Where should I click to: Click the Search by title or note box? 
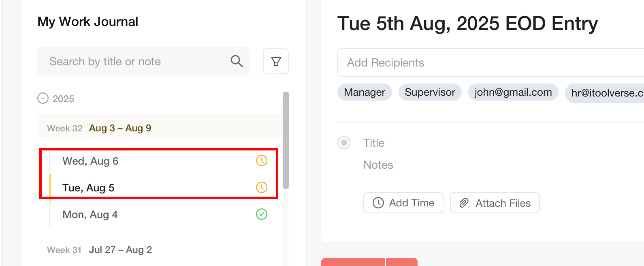(x=134, y=61)
